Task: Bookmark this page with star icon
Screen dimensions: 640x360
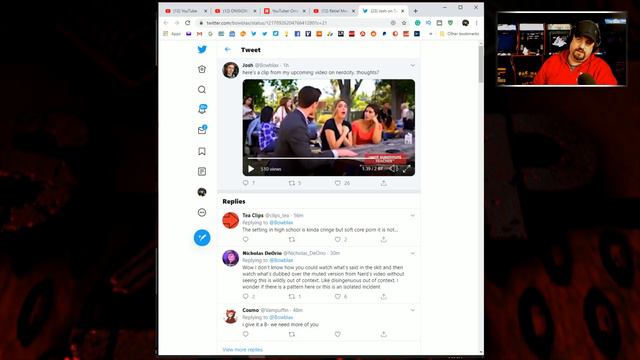Action: [404, 23]
